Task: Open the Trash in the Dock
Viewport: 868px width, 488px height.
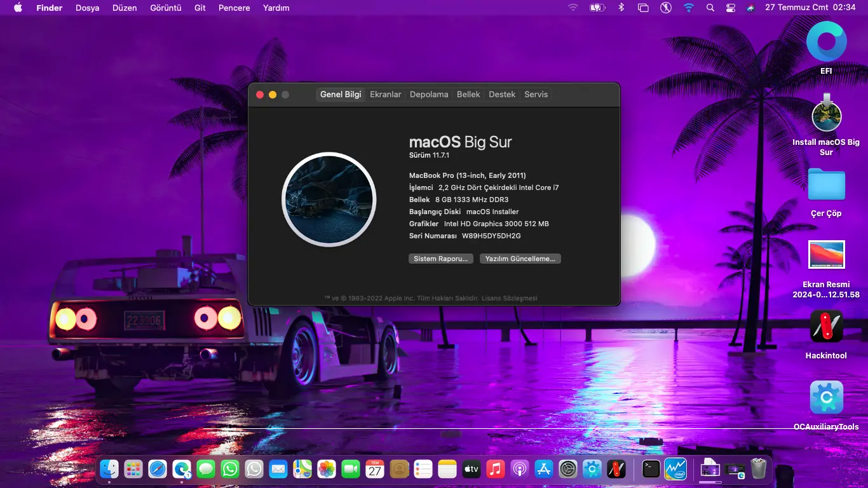Action: (x=759, y=469)
